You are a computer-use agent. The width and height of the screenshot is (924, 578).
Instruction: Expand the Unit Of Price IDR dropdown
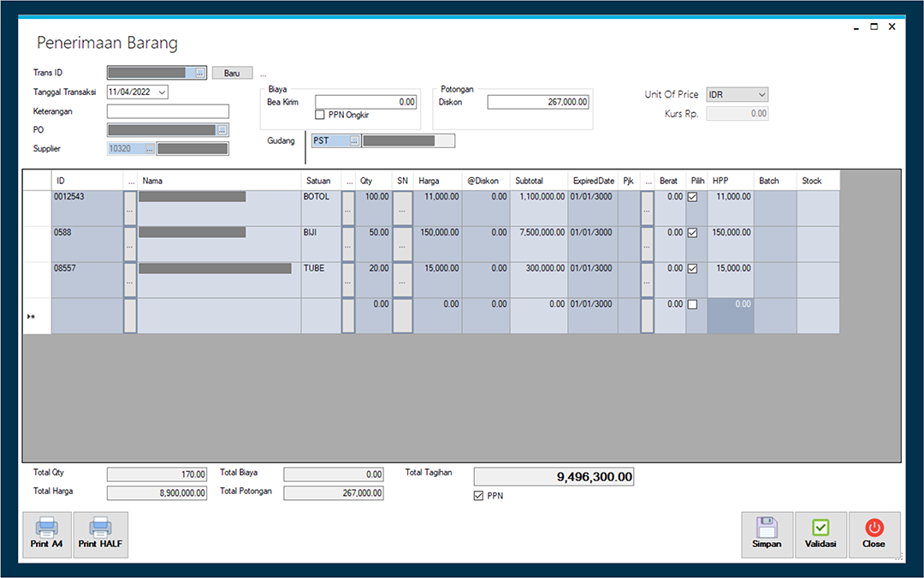pos(762,94)
